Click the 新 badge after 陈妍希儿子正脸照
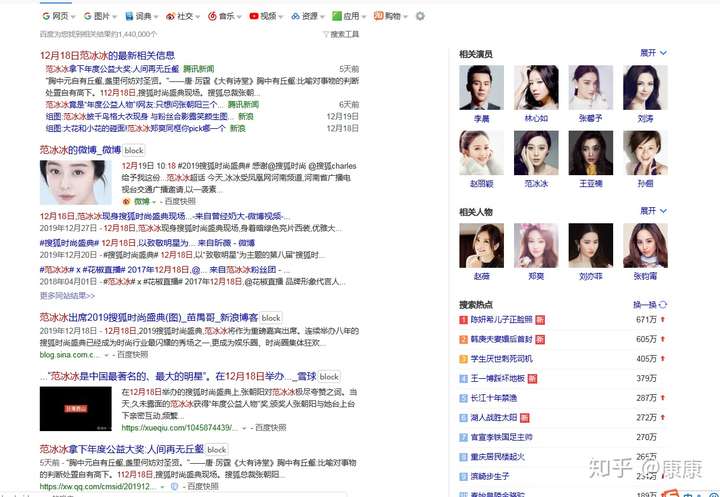Viewport: 720px width, 497px height. pos(540,320)
